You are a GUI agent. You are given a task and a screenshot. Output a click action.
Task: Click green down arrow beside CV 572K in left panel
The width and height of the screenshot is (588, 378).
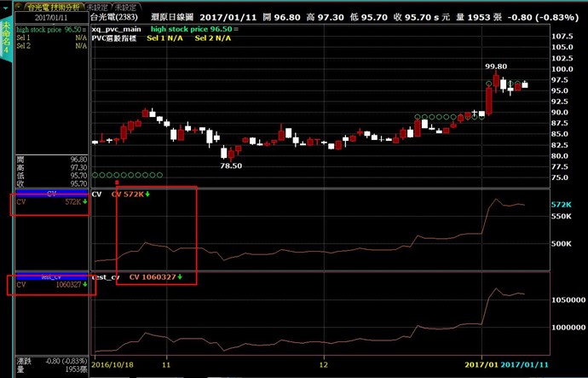pyautogui.click(x=84, y=202)
